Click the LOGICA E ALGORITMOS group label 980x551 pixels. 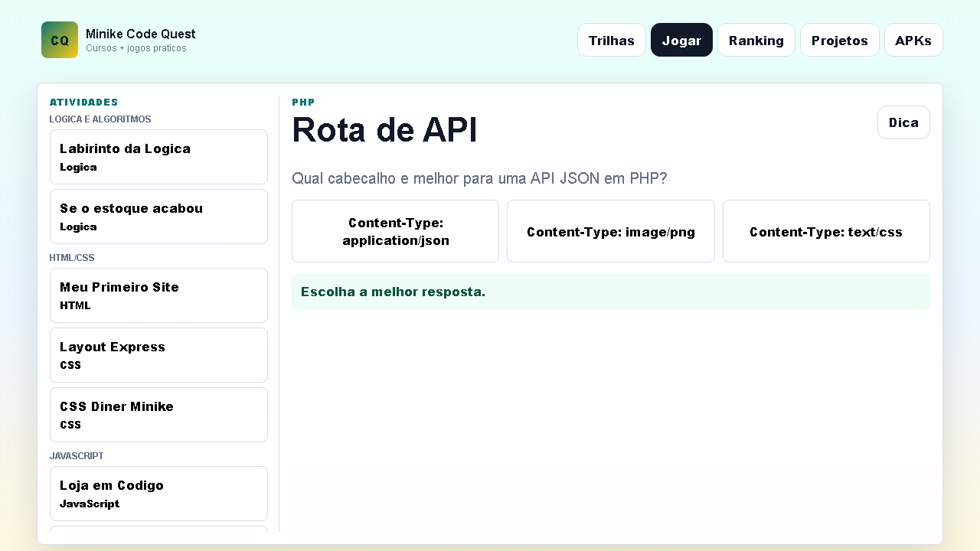(100, 119)
